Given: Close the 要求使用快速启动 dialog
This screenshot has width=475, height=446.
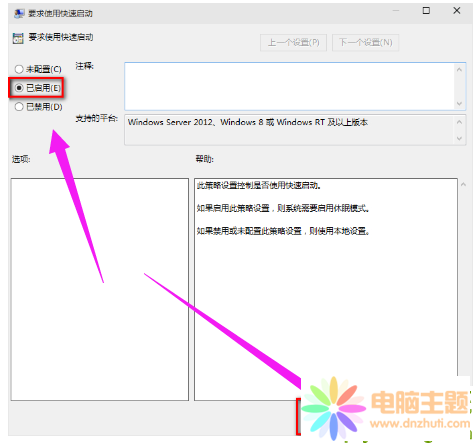Looking at the screenshot, I should coord(457,11).
